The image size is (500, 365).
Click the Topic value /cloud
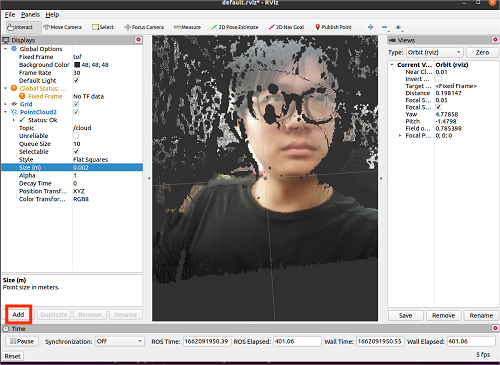[82, 128]
